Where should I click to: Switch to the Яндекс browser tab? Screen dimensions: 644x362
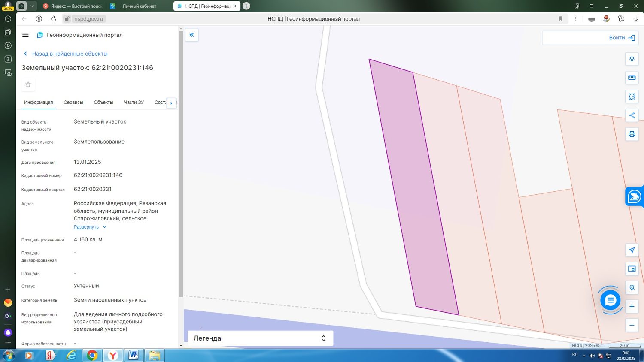pos(72,6)
